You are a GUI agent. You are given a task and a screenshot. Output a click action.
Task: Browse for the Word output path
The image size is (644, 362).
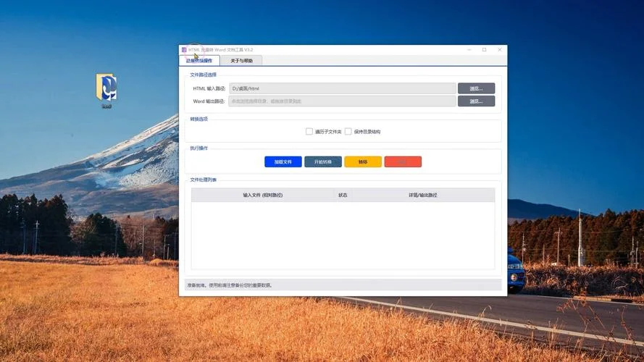tap(476, 101)
